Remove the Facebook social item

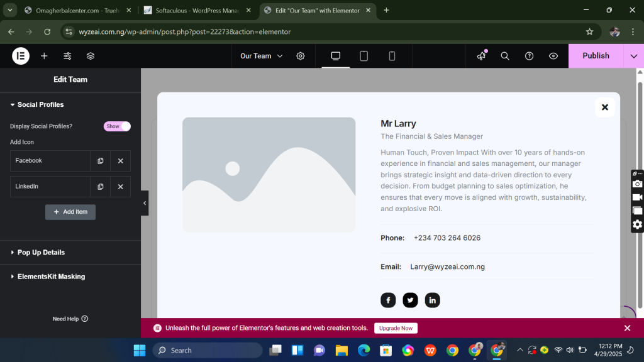point(120,161)
